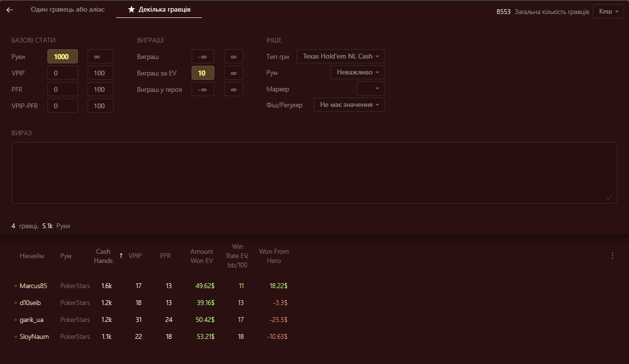Sort by the Cash Hands column header

point(104,256)
